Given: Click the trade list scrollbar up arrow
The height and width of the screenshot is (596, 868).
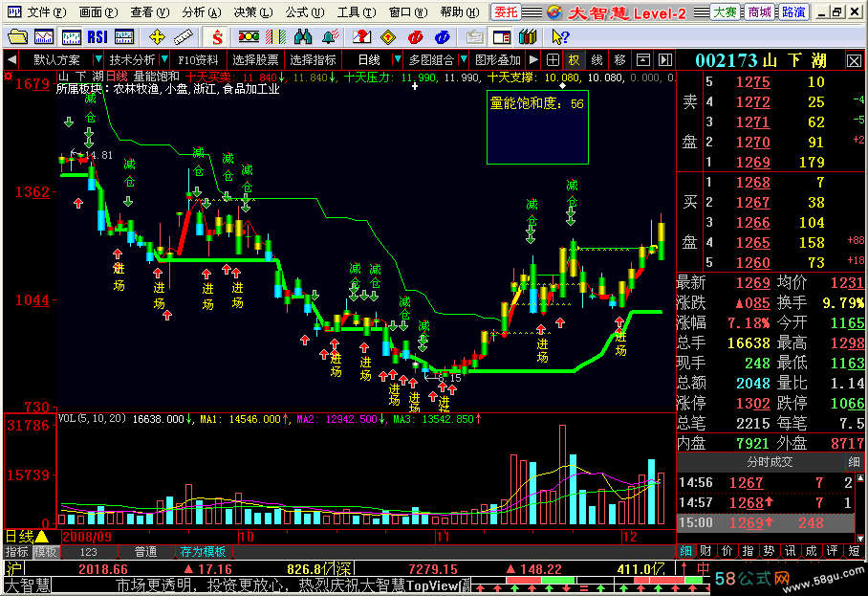Looking at the screenshot, I should (859, 477).
